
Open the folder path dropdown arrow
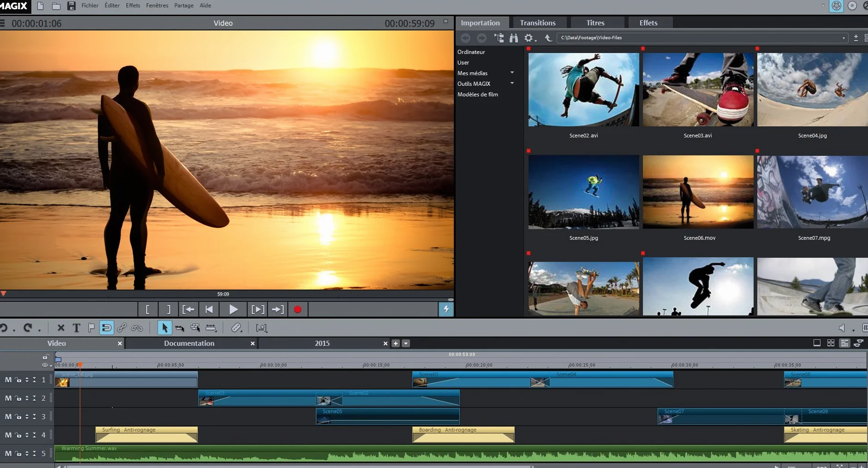pos(844,38)
